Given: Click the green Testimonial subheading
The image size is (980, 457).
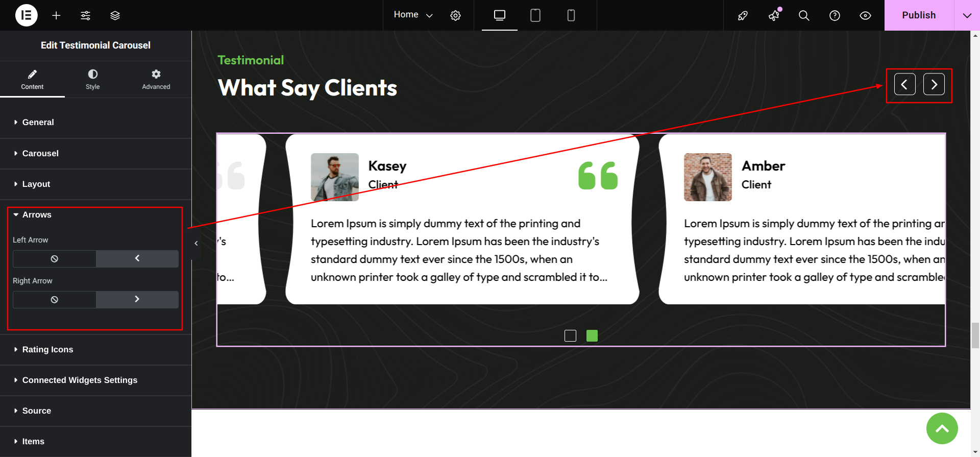Looking at the screenshot, I should (x=251, y=60).
